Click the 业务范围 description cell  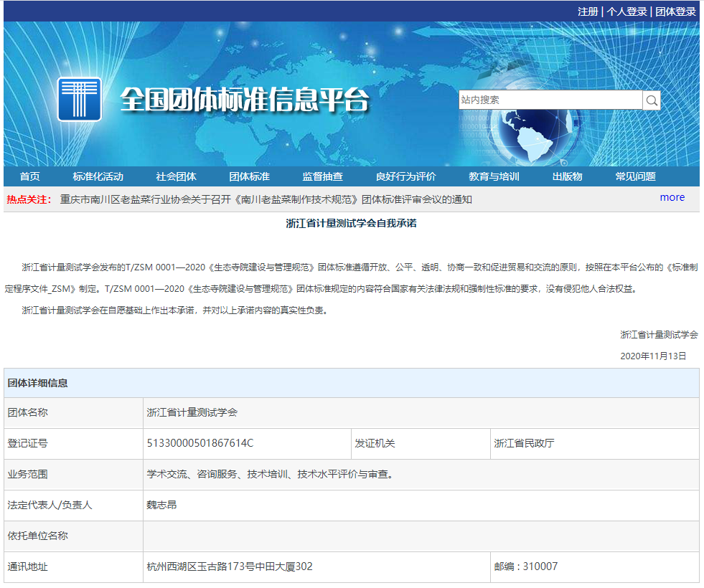pyautogui.click(x=421, y=475)
